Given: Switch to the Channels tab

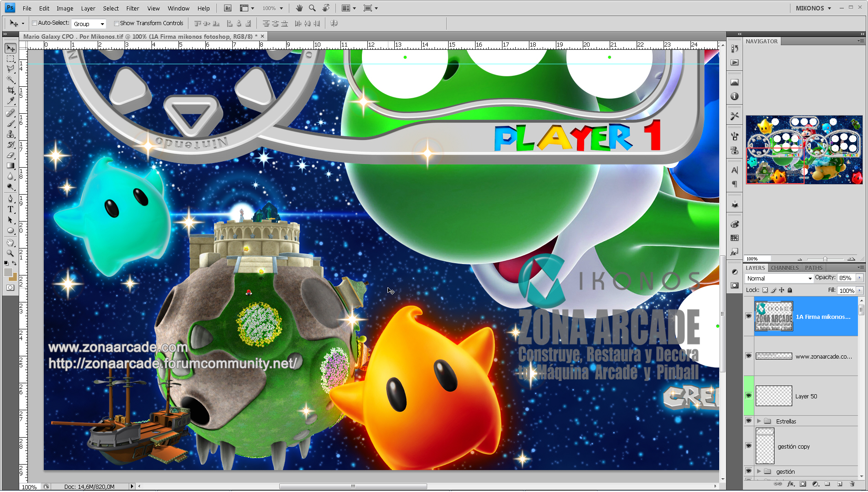Looking at the screenshot, I should click(x=784, y=268).
